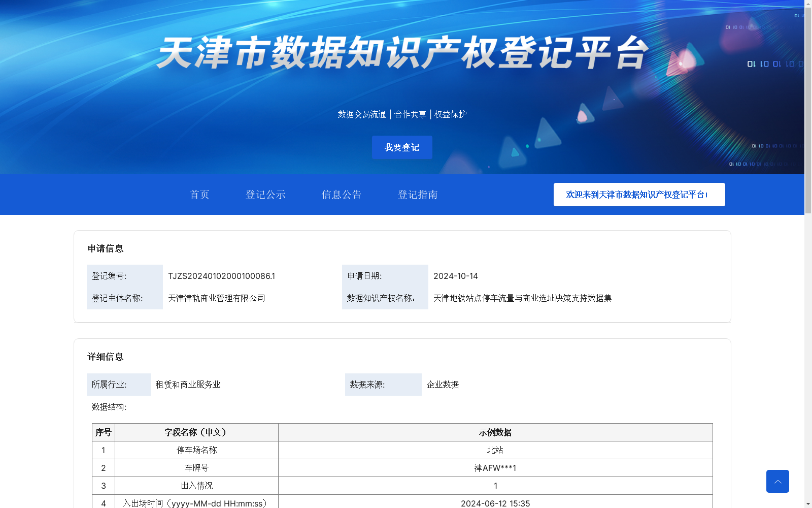Click the 数据交易流通 slogan text

pos(362,114)
